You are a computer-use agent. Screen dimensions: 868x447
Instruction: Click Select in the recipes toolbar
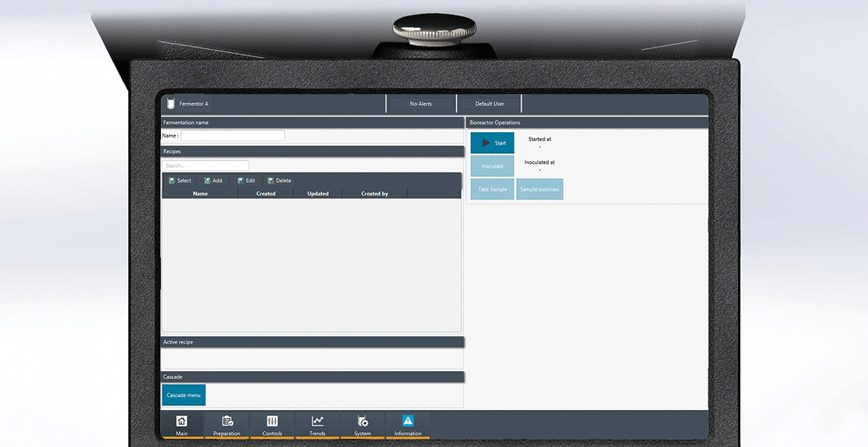point(180,180)
